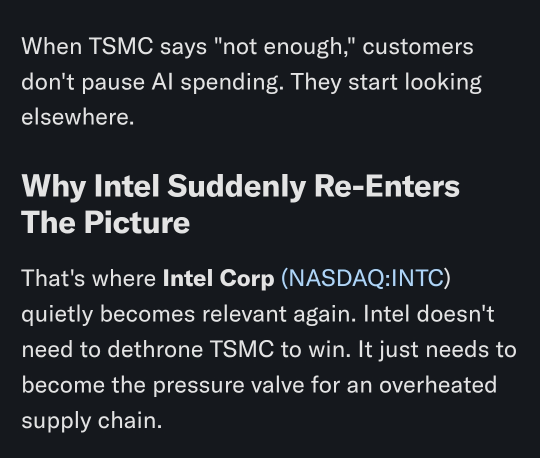Click the phrase 'pressure valve'
The height and width of the screenshot is (458, 540).
tap(228, 385)
